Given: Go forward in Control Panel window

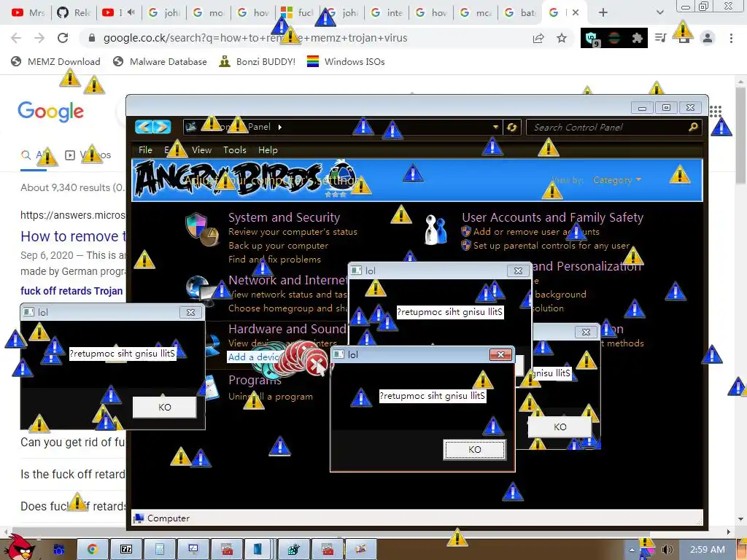Looking at the screenshot, I should [162, 127].
